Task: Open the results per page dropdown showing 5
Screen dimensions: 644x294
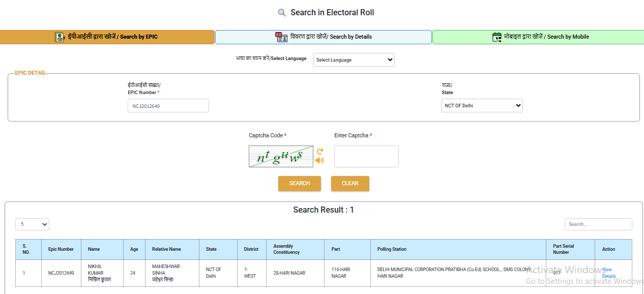Action: click(x=32, y=224)
